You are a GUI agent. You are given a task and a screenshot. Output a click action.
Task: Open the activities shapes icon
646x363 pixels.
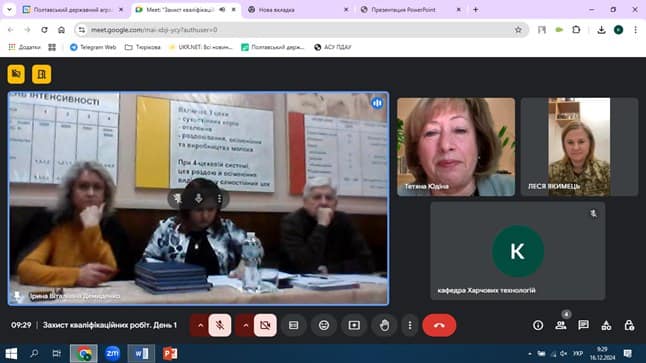606,325
